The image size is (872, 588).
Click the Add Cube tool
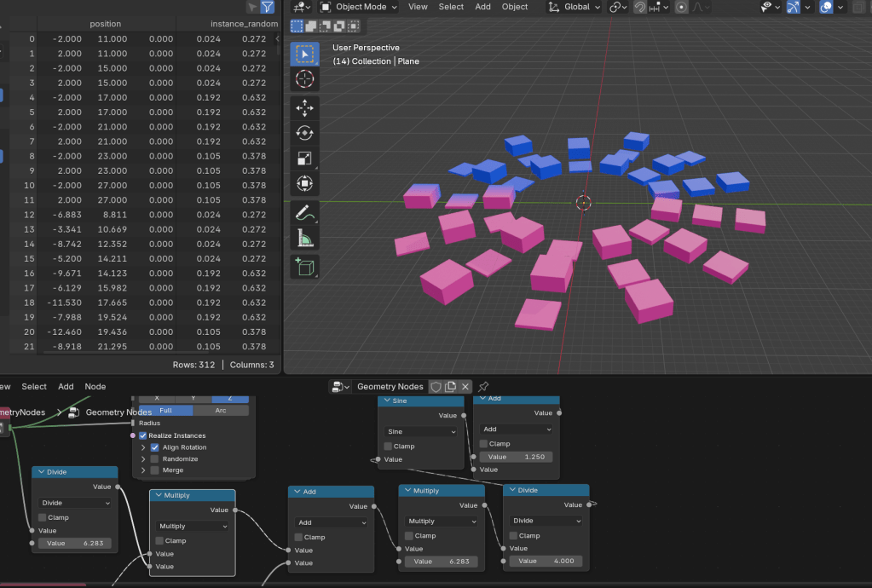point(304,267)
